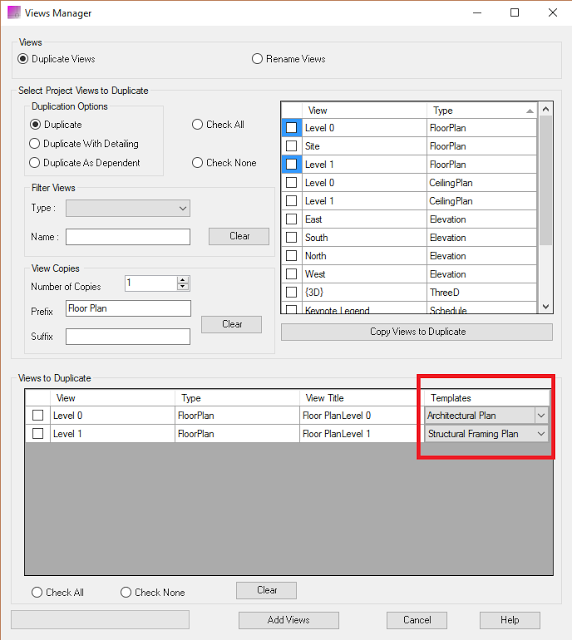Choose Duplicate With Detailing option
572x640 pixels.
tap(35, 144)
